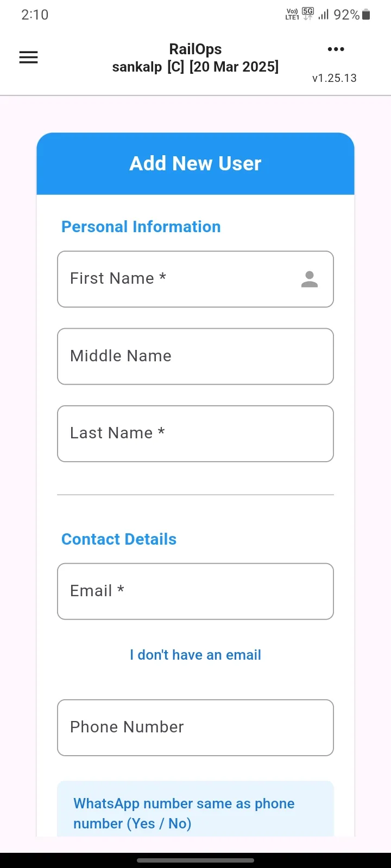Tap the Contact Details section heading

[x=119, y=539]
